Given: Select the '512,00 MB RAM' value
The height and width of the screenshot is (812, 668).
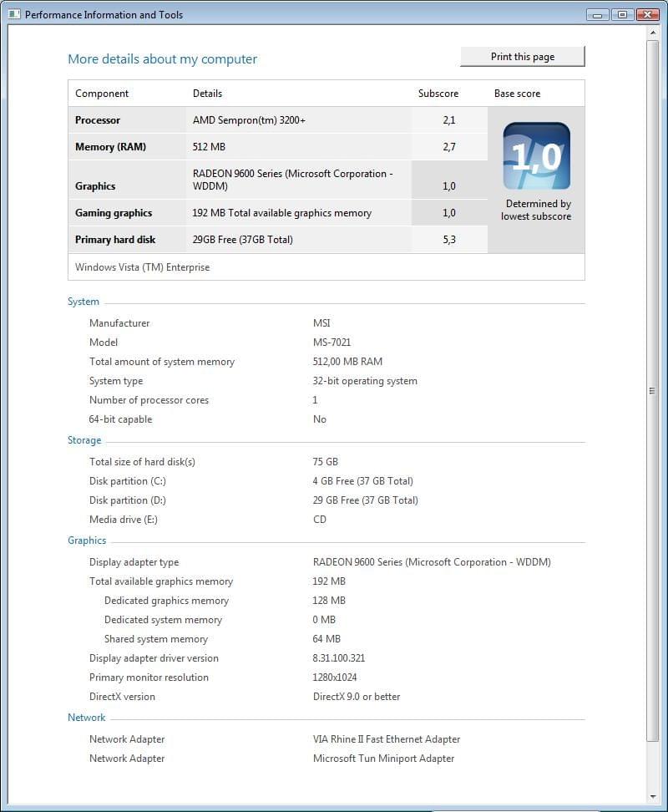Looking at the screenshot, I should pos(347,362).
